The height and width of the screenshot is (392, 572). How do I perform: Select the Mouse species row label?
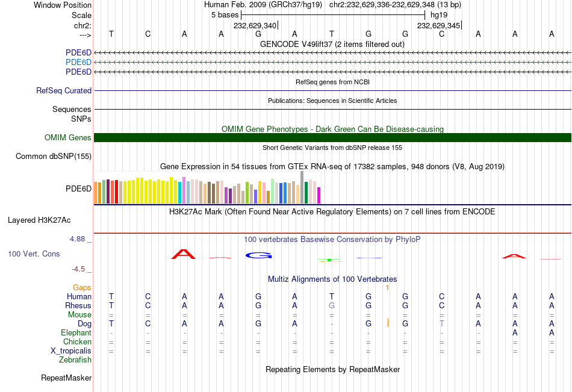pos(79,314)
